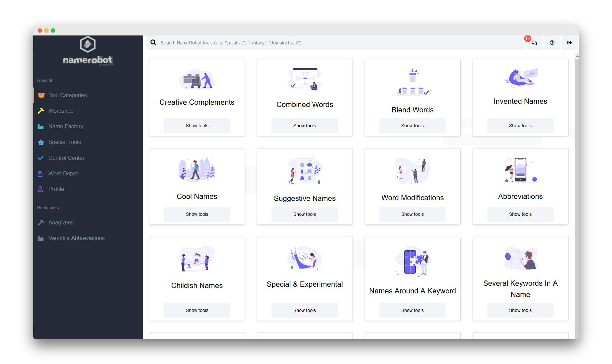612x364 pixels.
Task: Click the Special Tools star icon
Action: [41, 142]
